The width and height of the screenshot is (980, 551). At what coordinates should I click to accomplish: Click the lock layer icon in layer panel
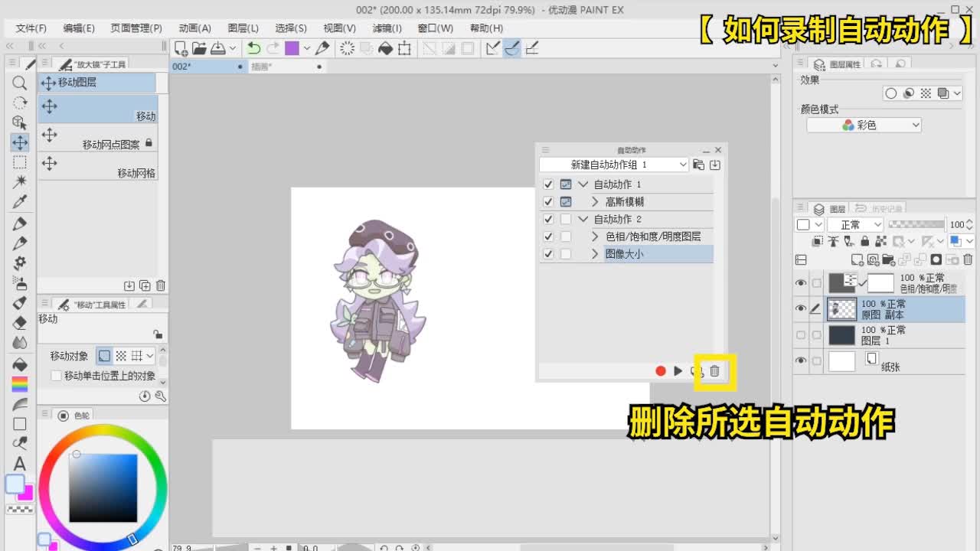click(x=864, y=242)
